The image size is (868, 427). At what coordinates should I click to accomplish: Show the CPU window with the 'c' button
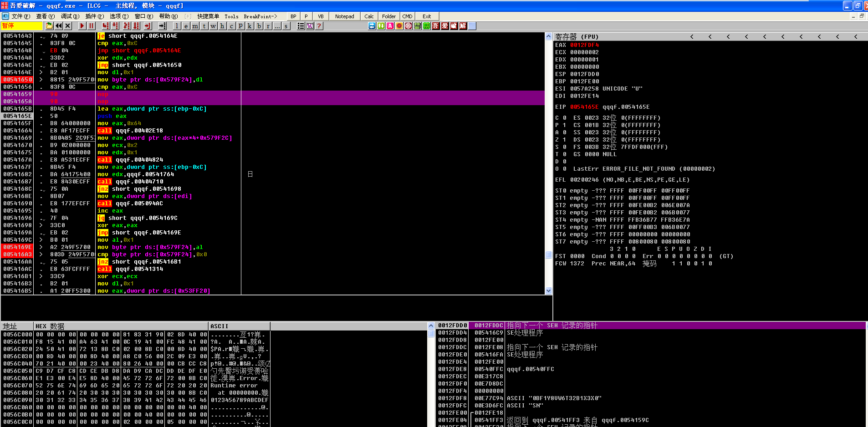pos(231,26)
